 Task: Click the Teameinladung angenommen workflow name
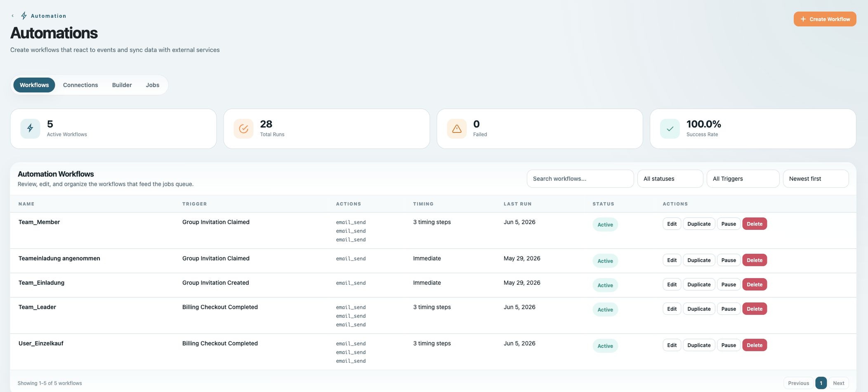(x=59, y=259)
